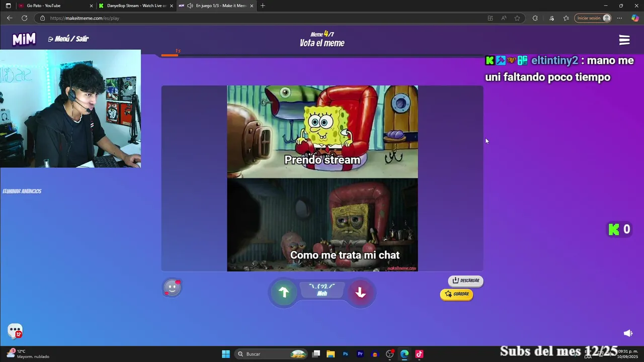This screenshot has height=362, width=644.
Task: Open the tab actions menu icon
Action: pos(8,6)
